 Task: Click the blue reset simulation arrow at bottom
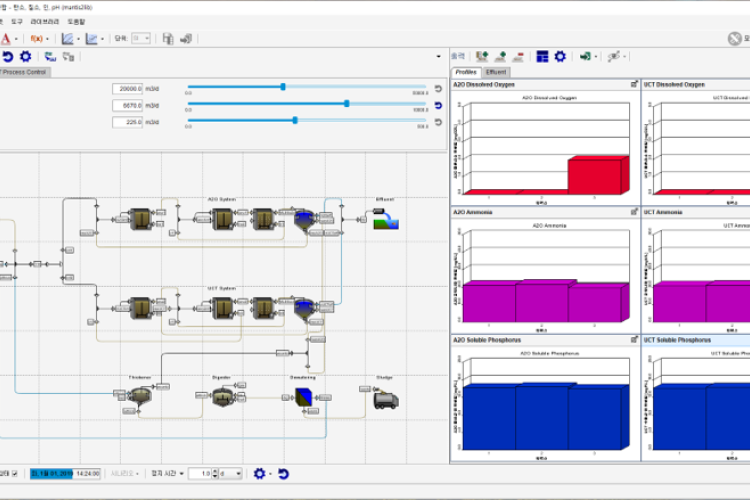point(284,474)
